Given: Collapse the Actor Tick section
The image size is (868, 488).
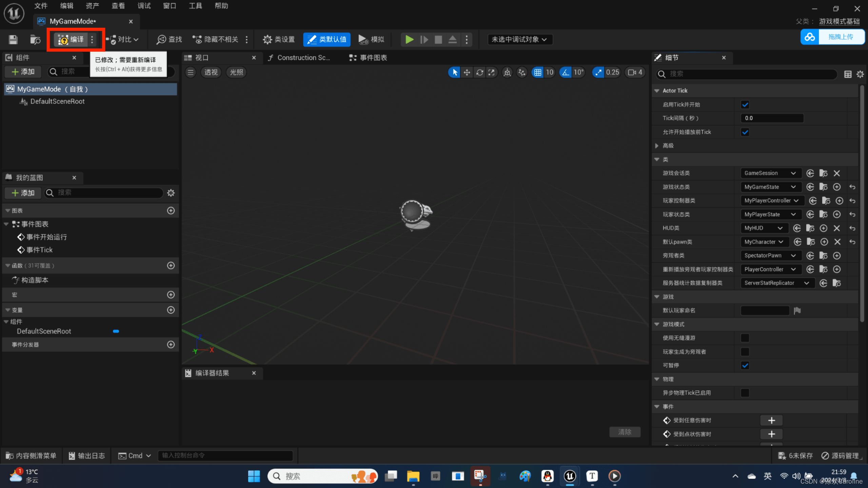Looking at the screenshot, I should coord(657,90).
